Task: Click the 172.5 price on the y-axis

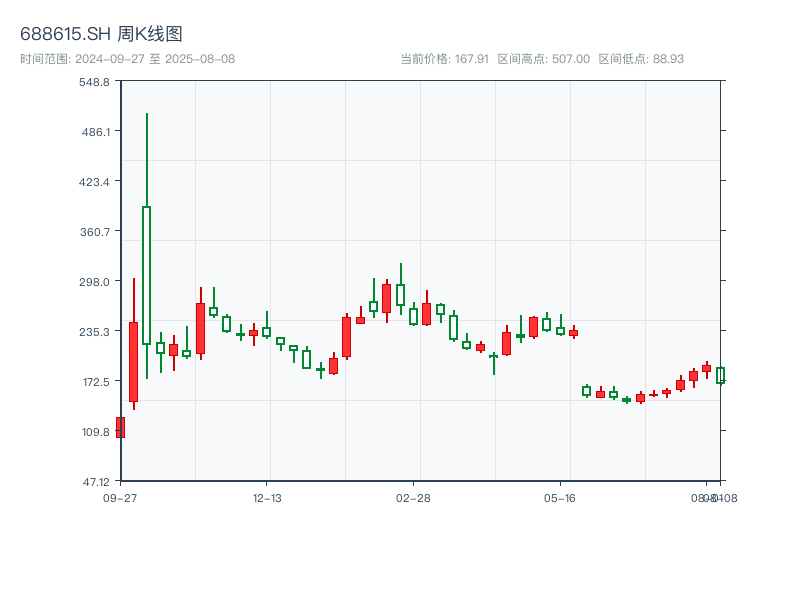Action: tap(94, 381)
